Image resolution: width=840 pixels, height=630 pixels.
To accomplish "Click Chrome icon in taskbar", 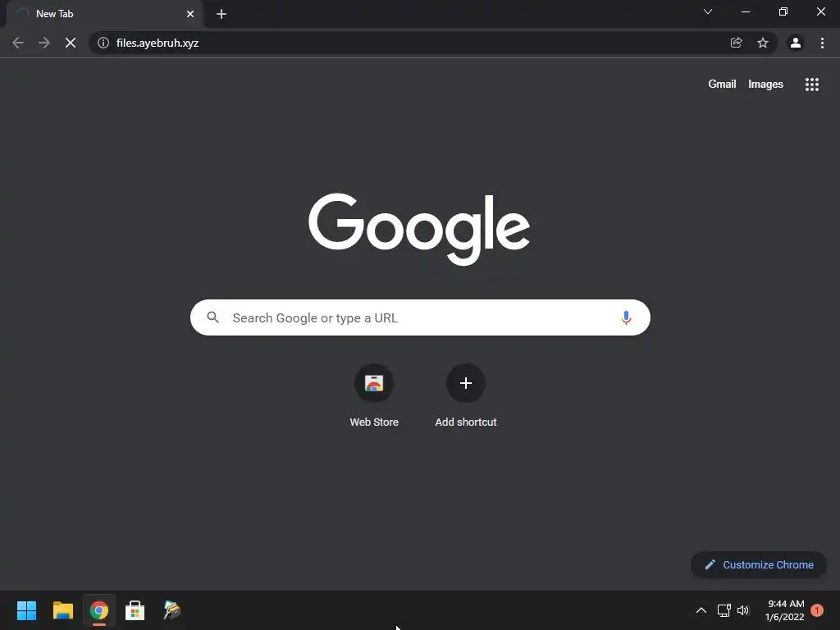I will click(99, 610).
